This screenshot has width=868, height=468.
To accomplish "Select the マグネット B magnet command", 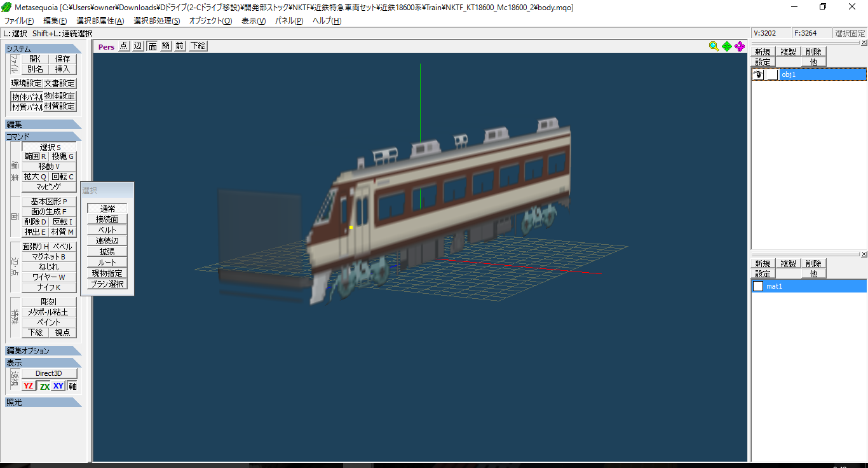I will (50, 257).
